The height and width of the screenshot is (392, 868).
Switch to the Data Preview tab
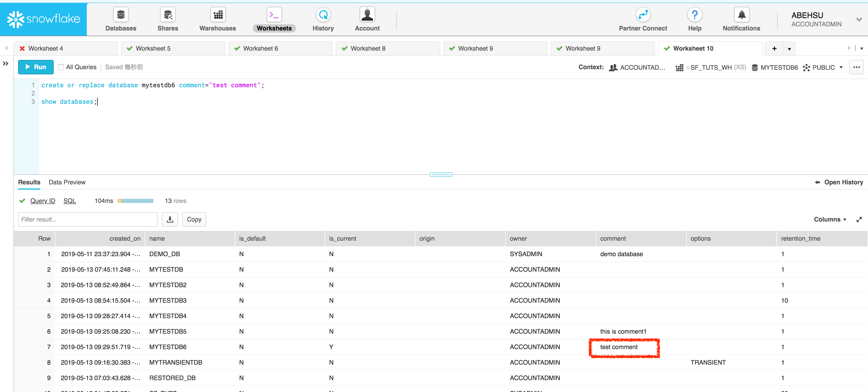pos(67,182)
